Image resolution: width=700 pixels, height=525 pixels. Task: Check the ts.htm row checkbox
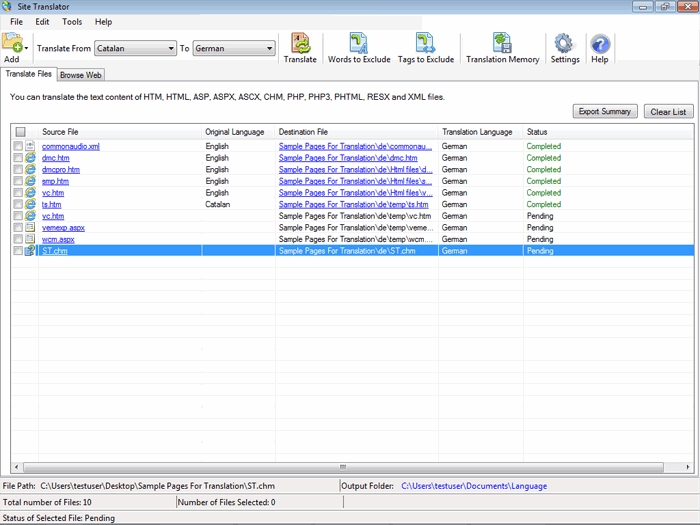[18, 204]
